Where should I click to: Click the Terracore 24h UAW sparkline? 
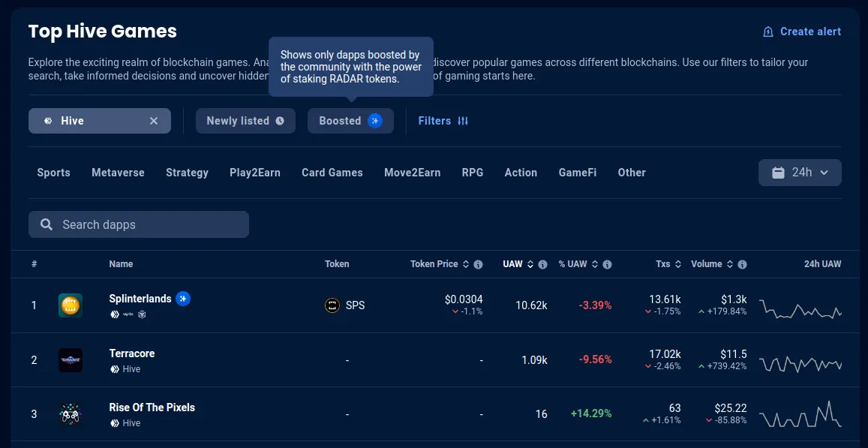800,364
